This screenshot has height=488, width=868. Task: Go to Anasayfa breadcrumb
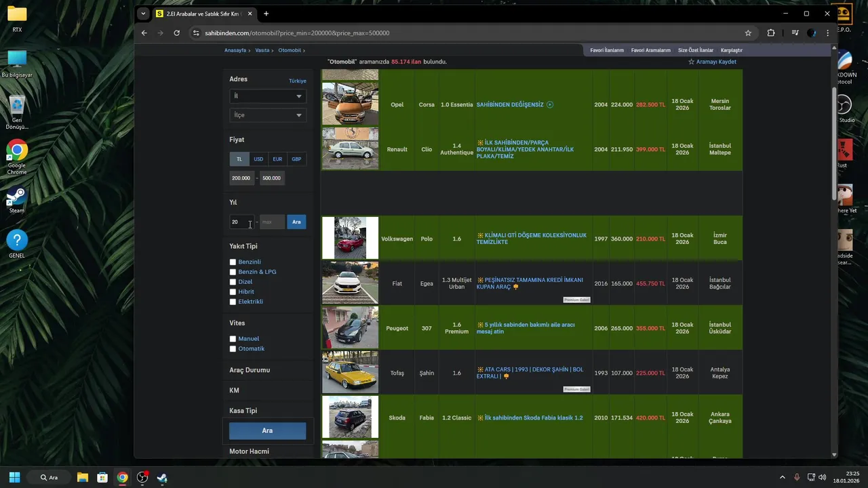pyautogui.click(x=235, y=50)
